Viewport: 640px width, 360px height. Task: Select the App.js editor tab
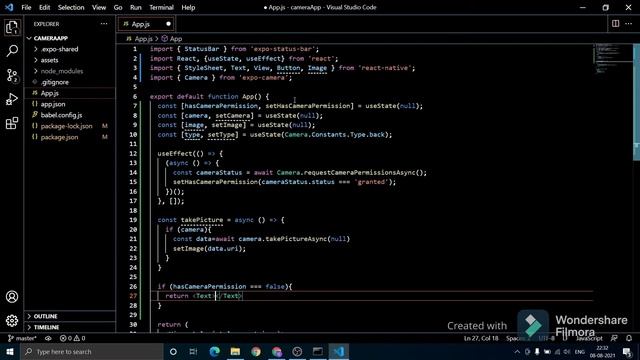point(146,24)
